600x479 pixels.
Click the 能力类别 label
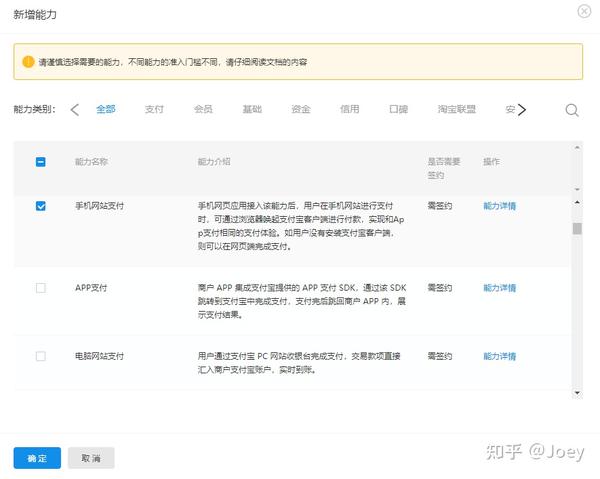[x=35, y=109]
